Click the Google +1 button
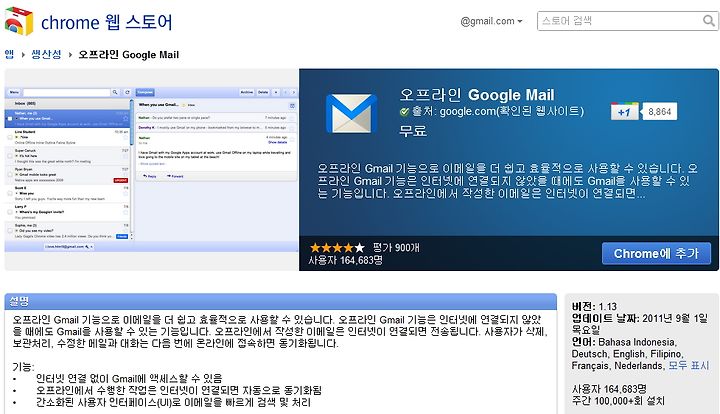 [624, 112]
